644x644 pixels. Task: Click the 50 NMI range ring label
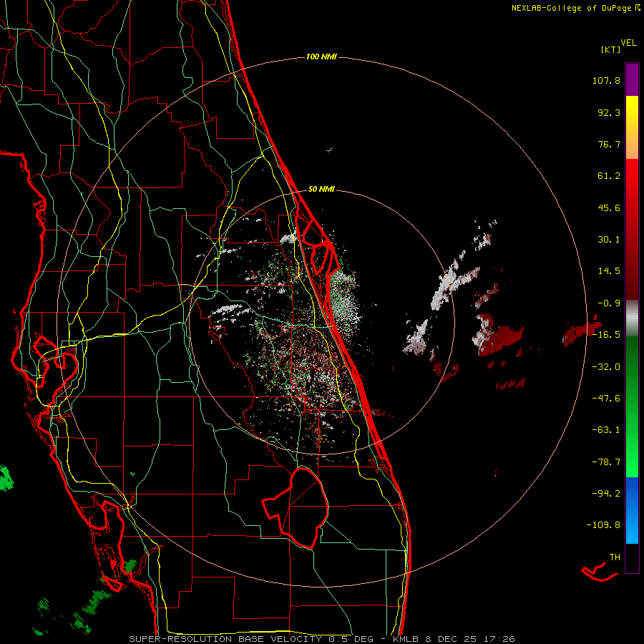321,190
